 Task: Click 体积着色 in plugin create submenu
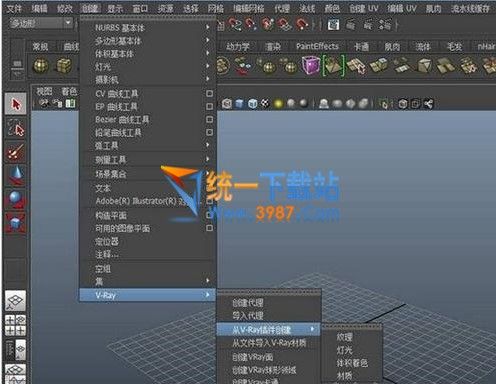click(352, 363)
